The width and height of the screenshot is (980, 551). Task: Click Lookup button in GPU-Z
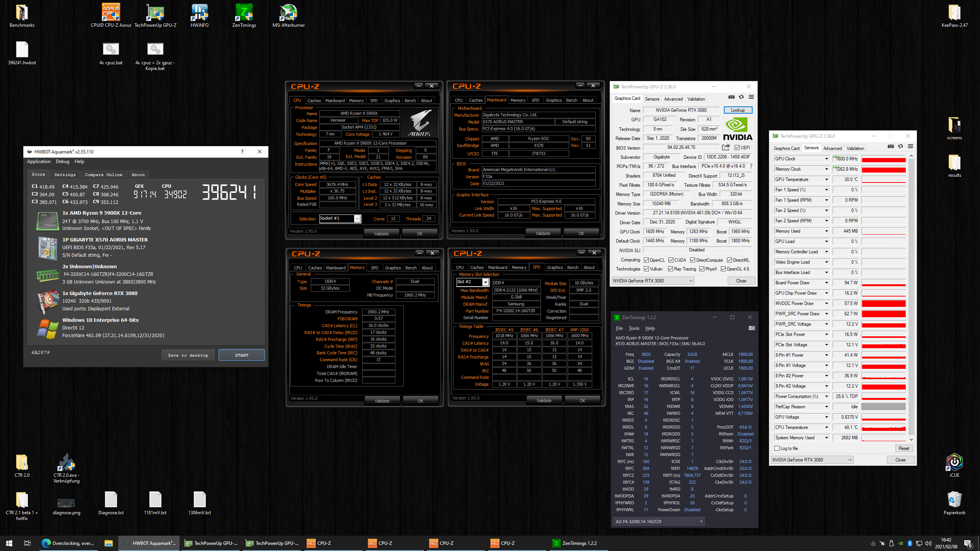[x=738, y=110]
